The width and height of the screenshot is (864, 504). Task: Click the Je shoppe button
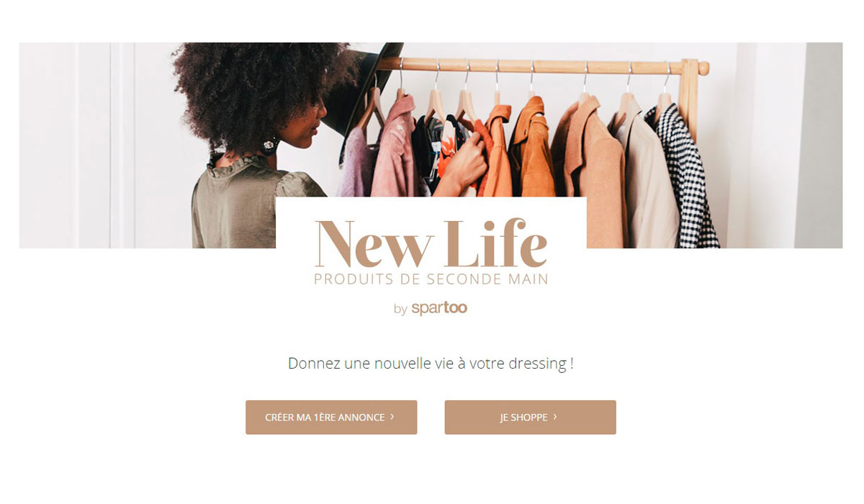(531, 418)
